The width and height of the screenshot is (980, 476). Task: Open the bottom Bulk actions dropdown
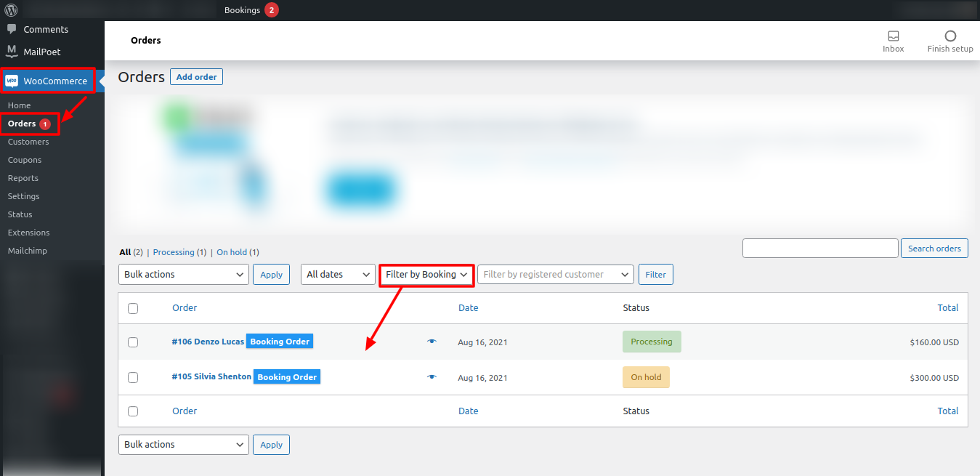(x=184, y=444)
